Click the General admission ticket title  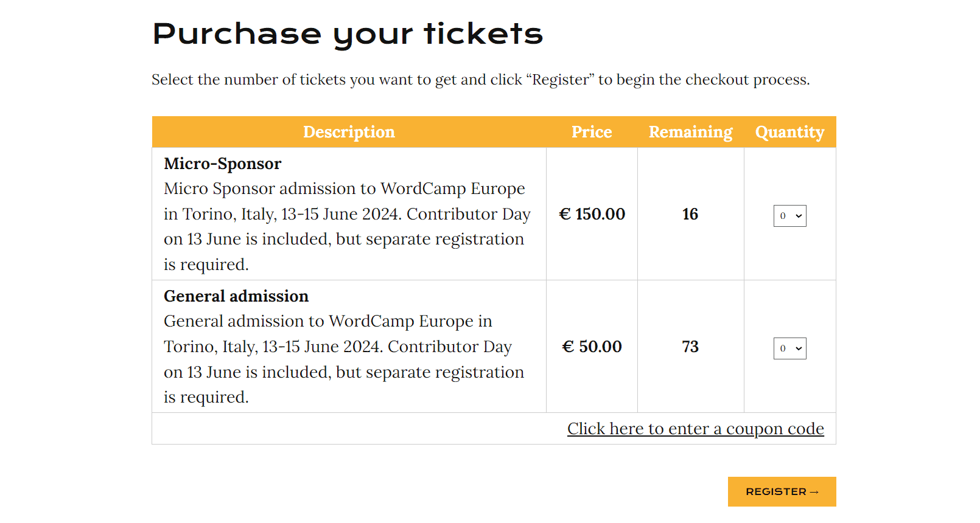[236, 296]
